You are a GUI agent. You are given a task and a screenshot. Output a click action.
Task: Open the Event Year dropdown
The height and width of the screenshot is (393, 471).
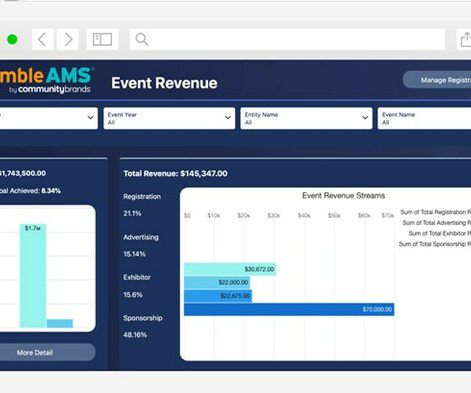pyautogui.click(x=169, y=118)
